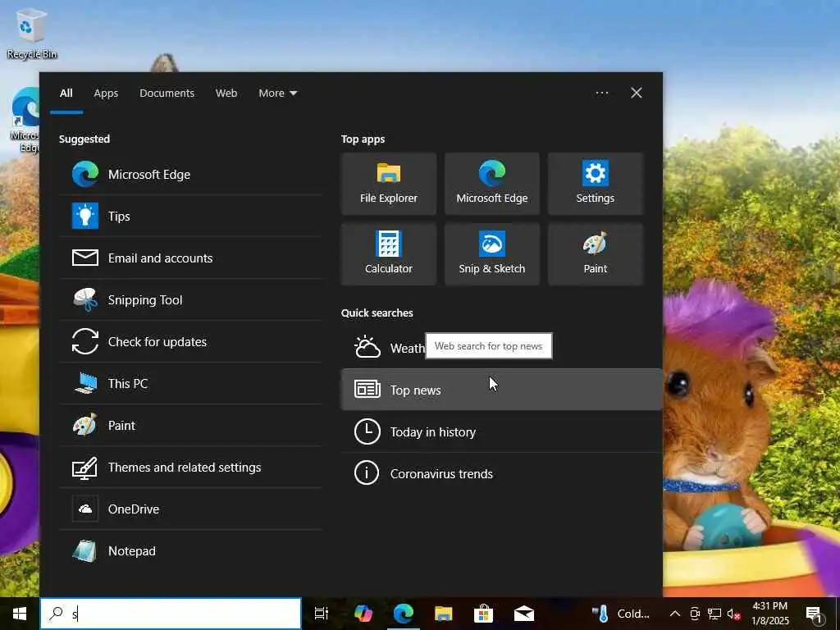Open Email and accounts settings
Screen dimensions: 840x630
click(190, 258)
